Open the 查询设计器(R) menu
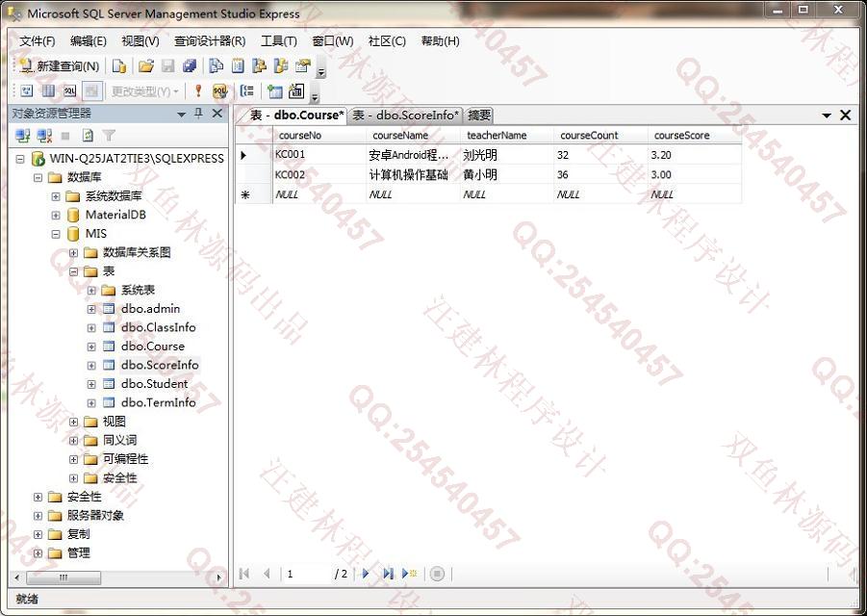This screenshot has height=616, width=867. coord(210,41)
